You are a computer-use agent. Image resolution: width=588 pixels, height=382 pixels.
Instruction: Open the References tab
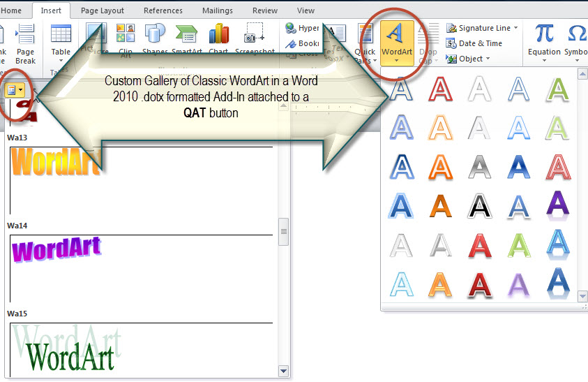click(x=163, y=10)
